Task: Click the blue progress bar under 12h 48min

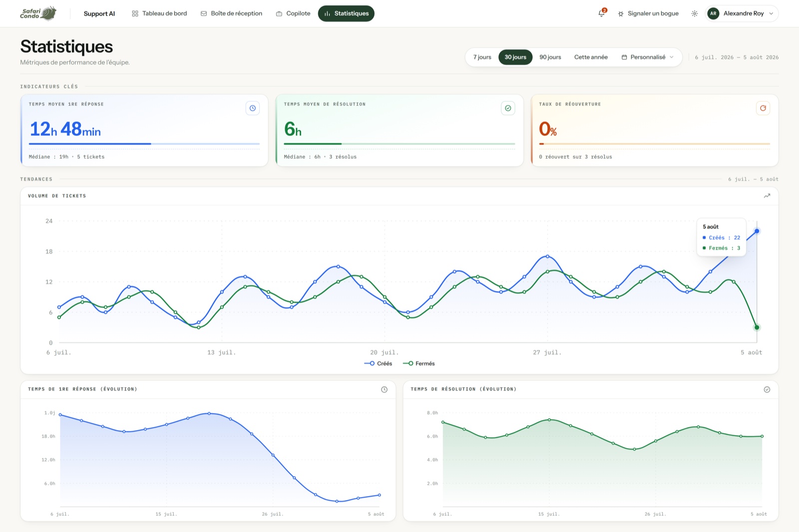Action: (144, 144)
